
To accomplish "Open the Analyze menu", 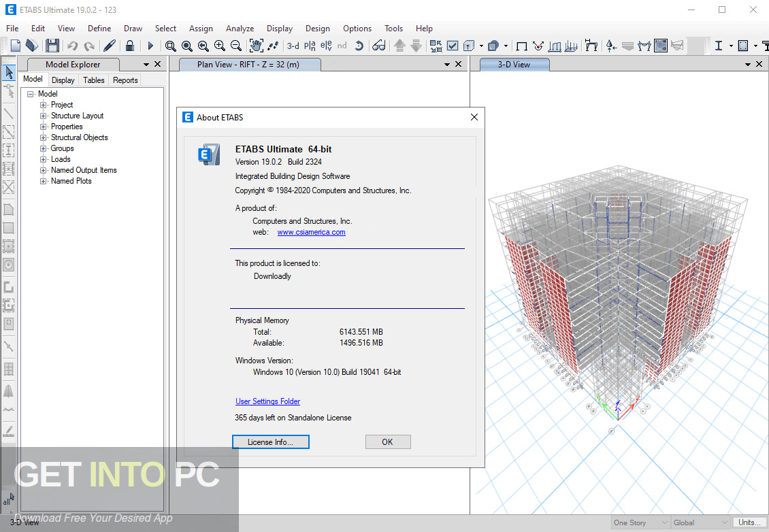I will pyautogui.click(x=240, y=29).
